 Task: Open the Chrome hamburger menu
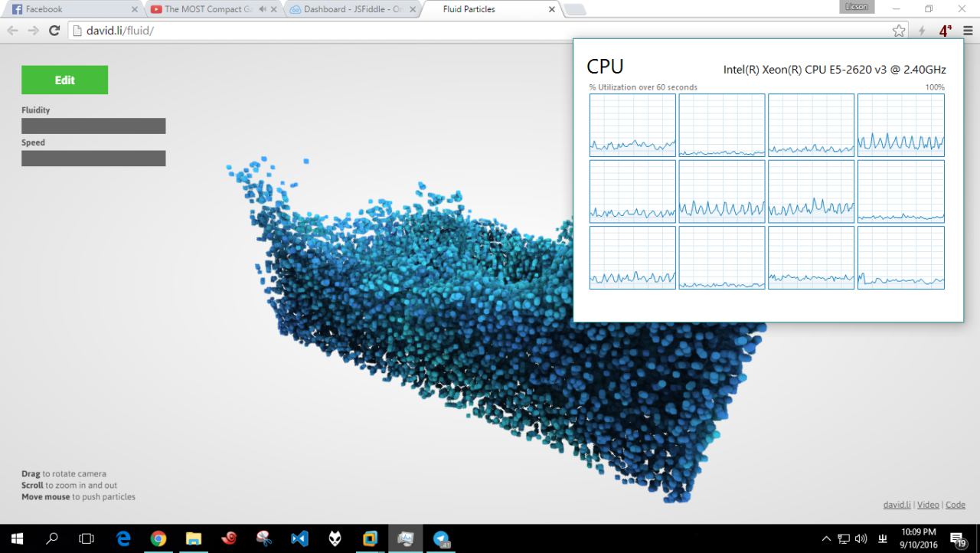pos(968,31)
